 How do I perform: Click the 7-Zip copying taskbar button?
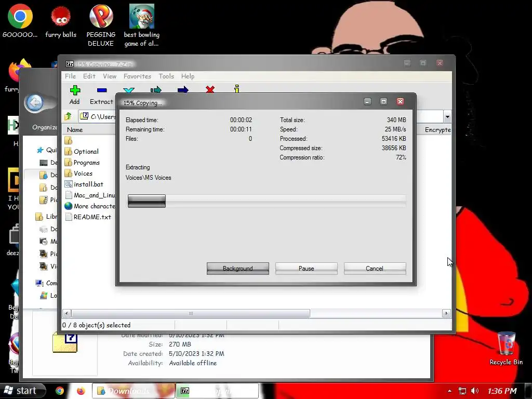pyautogui.click(x=217, y=391)
